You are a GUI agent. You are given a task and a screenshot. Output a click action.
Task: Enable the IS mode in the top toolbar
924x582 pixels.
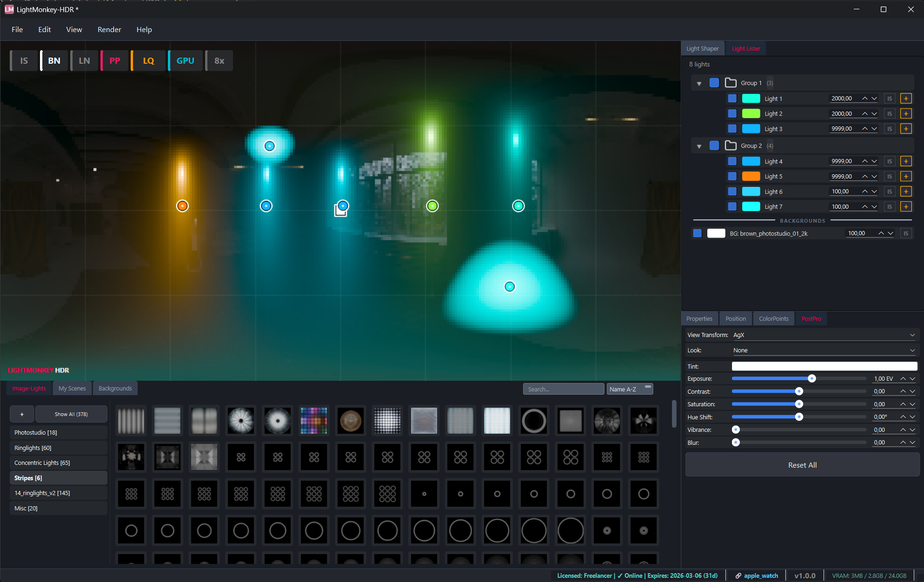[x=23, y=60]
